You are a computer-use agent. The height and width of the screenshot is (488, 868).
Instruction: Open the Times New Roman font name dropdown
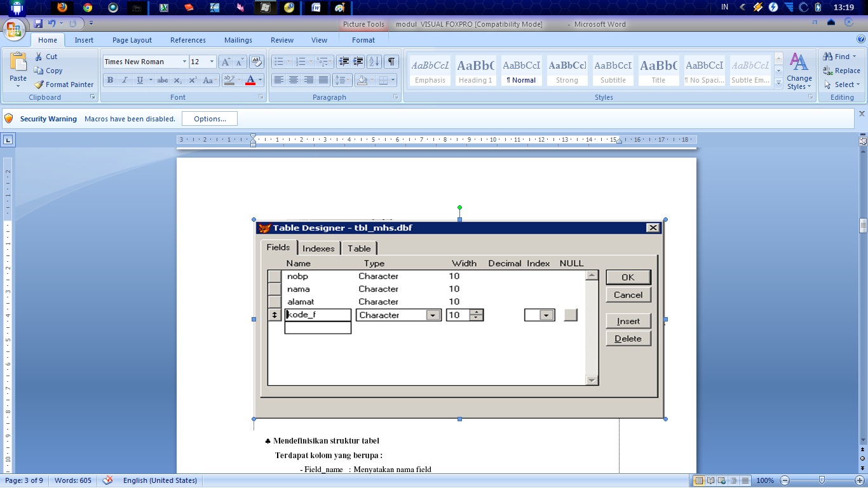184,62
